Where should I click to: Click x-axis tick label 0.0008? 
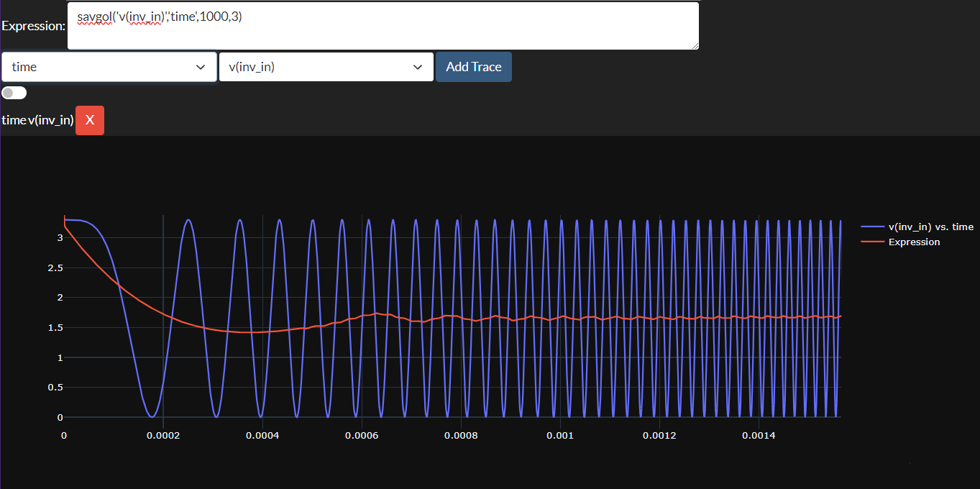point(461,436)
